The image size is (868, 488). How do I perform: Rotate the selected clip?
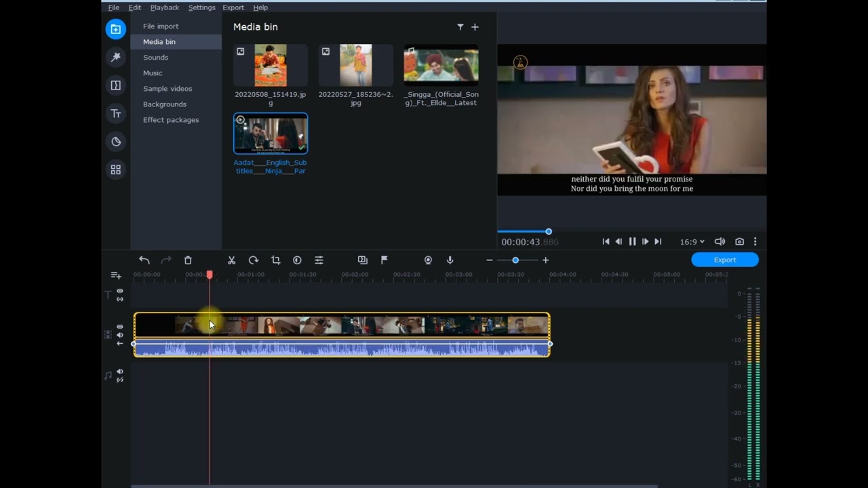click(254, 260)
